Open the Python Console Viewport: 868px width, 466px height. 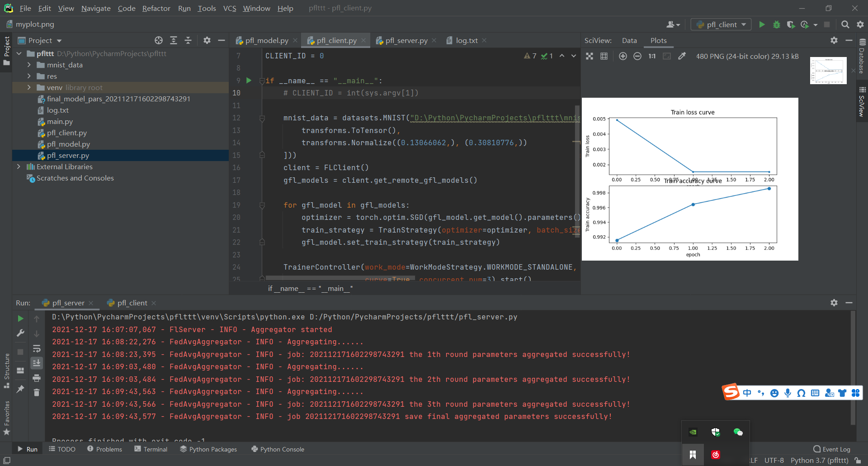[x=278, y=449]
